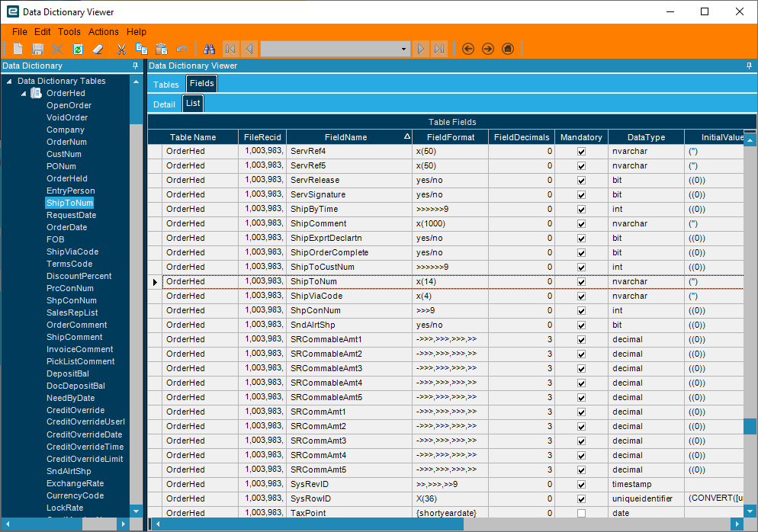Go to the first record navigation icon

point(230,49)
